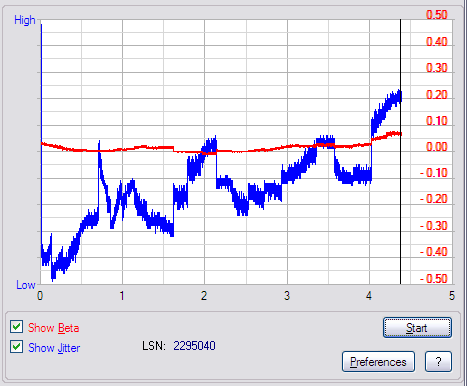Click the LSN: label
The width and height of the screenshot is (467, 386).
(x=154, y=346)
